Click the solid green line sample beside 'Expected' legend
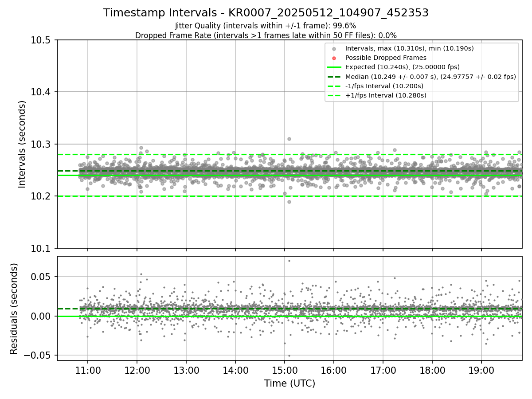Viewport: 532px width, 399px height. pyautogui.click(x=334, y=67)
